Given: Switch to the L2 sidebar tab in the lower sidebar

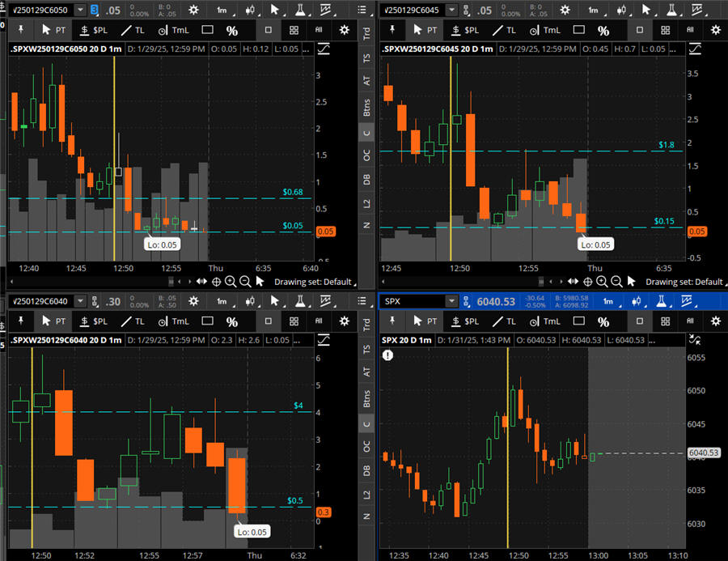Looking at the screenshot, I should (x=367, y=493).
